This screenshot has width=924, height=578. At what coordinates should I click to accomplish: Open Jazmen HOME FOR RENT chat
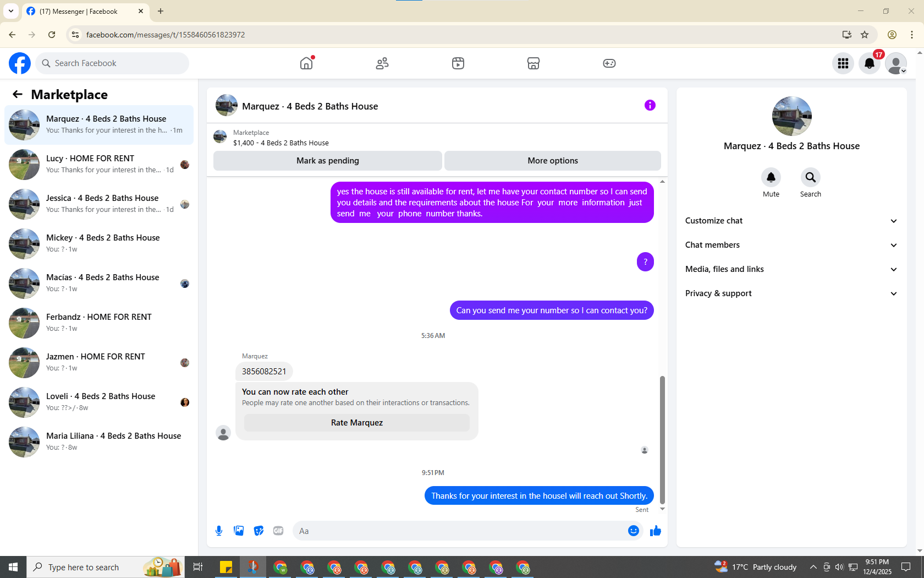[99, 363]
